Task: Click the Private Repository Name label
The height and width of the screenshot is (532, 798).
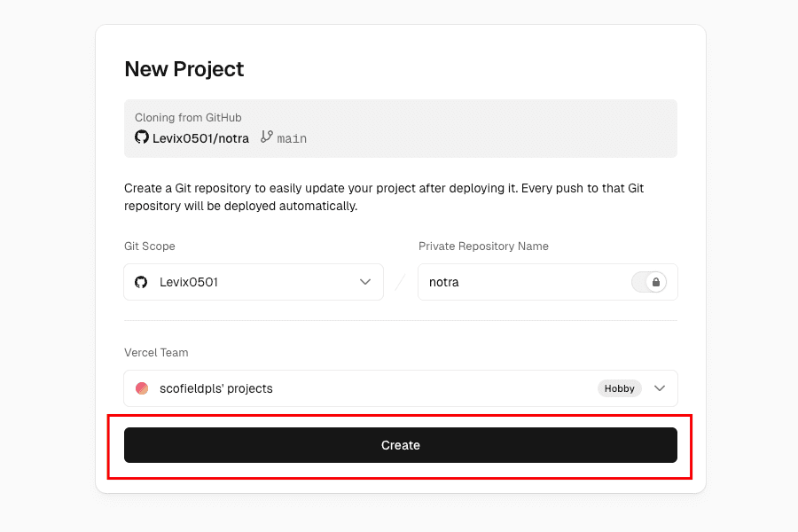Action: pos(483,246)
